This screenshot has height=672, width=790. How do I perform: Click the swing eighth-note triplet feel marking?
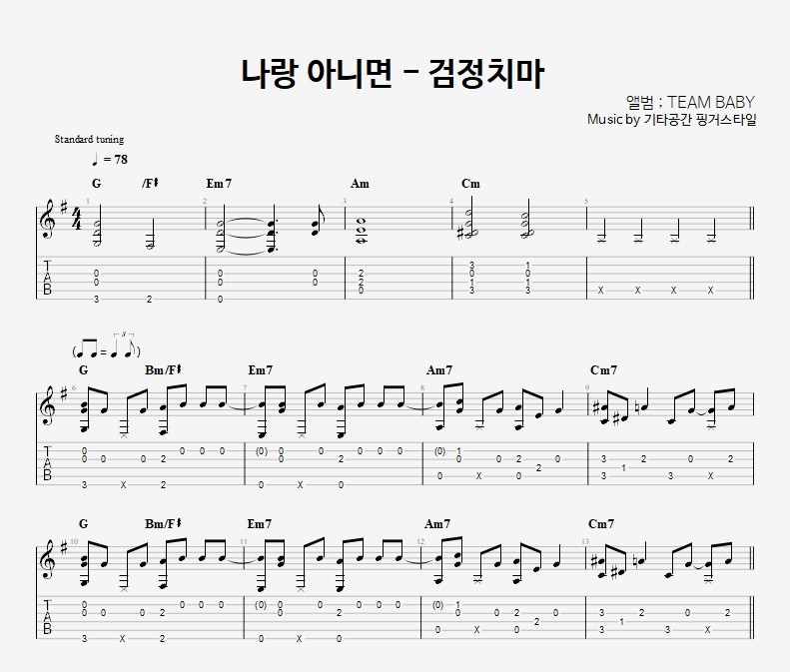106,346
